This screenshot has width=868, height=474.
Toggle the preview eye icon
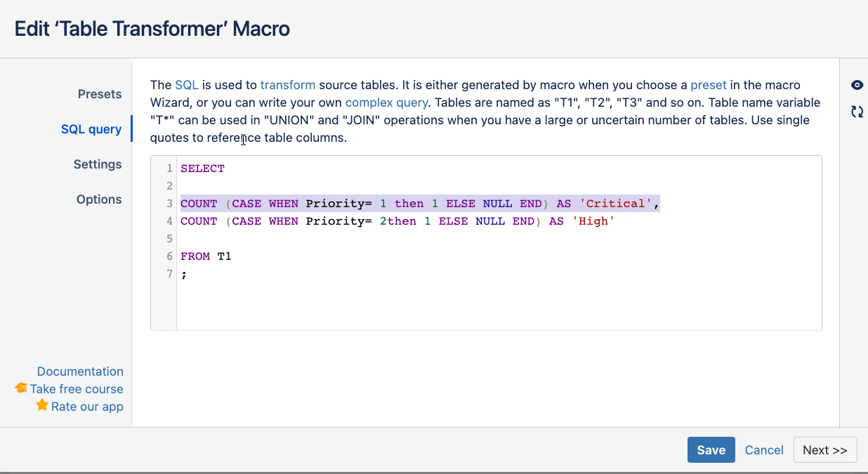tap(857, 85)
